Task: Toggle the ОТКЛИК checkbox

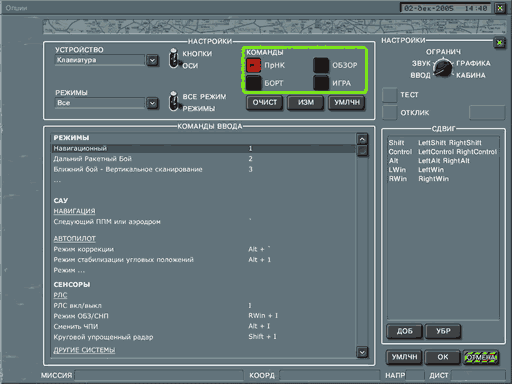Action: coord(389,112)
